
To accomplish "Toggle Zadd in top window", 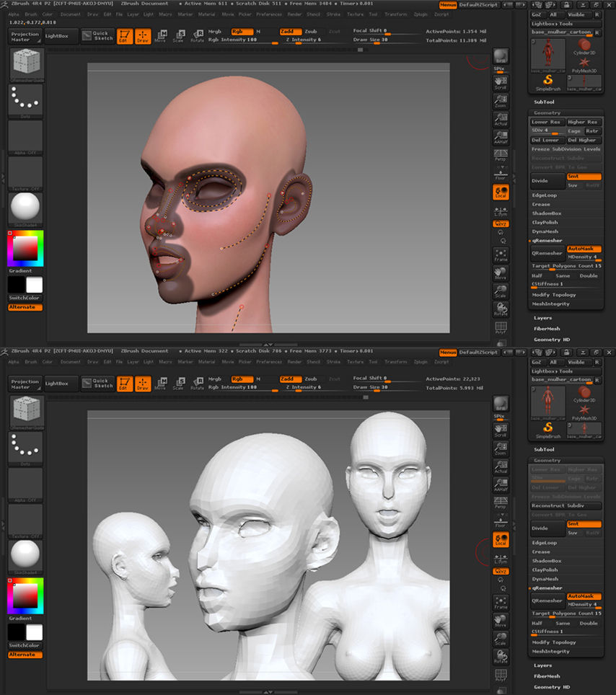I will [291, 32].
